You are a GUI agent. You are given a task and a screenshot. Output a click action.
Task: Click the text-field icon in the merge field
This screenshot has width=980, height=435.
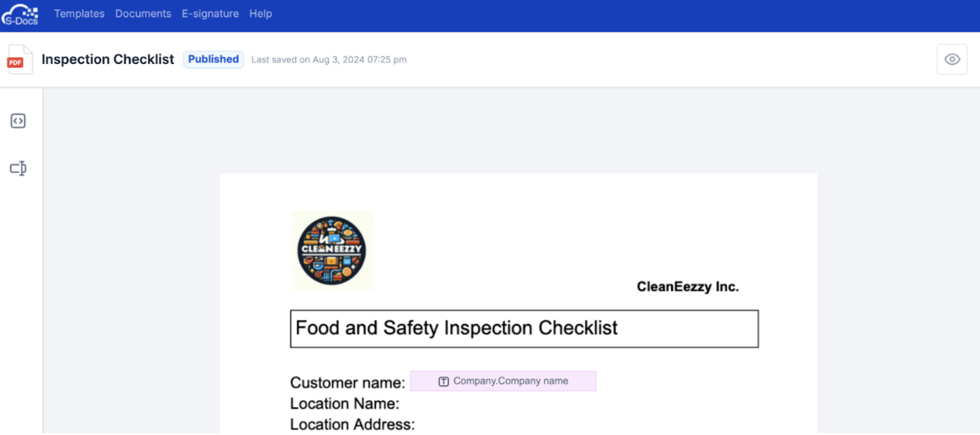click(x=443, y=382)
